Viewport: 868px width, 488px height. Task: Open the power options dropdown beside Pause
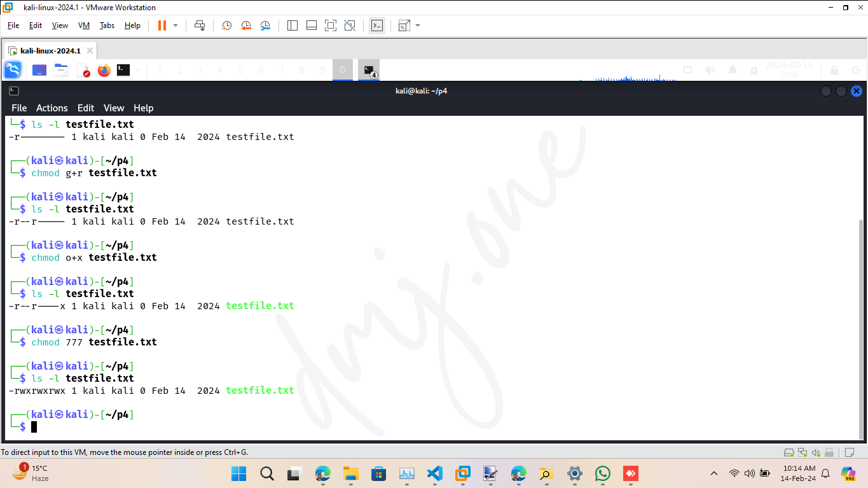[176, 25]
